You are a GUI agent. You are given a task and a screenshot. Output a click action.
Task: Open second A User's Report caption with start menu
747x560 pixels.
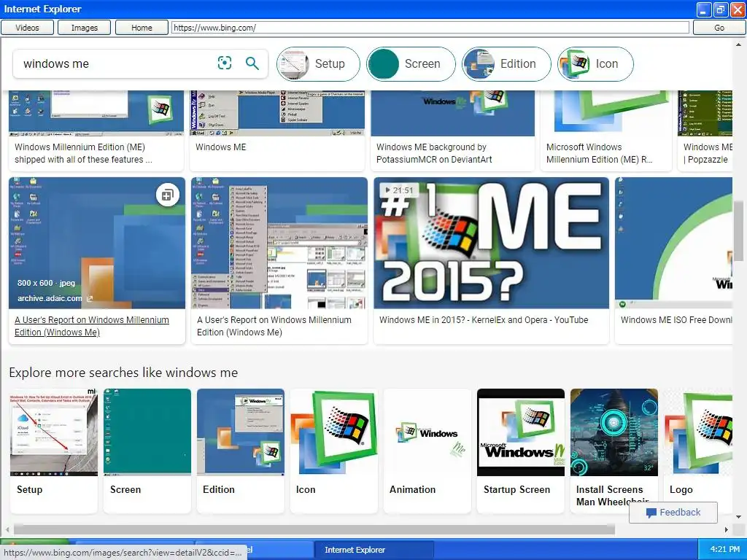(x=274, y=326)
